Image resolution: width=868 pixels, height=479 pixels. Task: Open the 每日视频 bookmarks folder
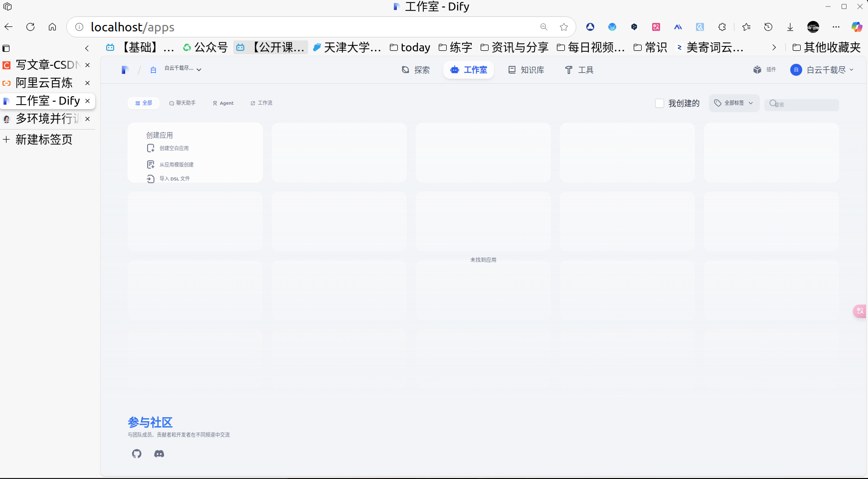tap(590, 47)
